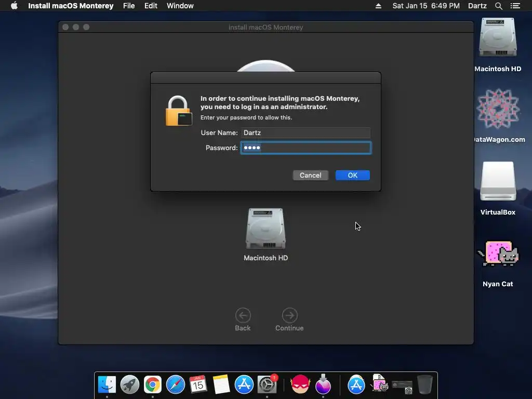Open the Window menu
This screenshot has width=532, height=399.
pos(180,6)
